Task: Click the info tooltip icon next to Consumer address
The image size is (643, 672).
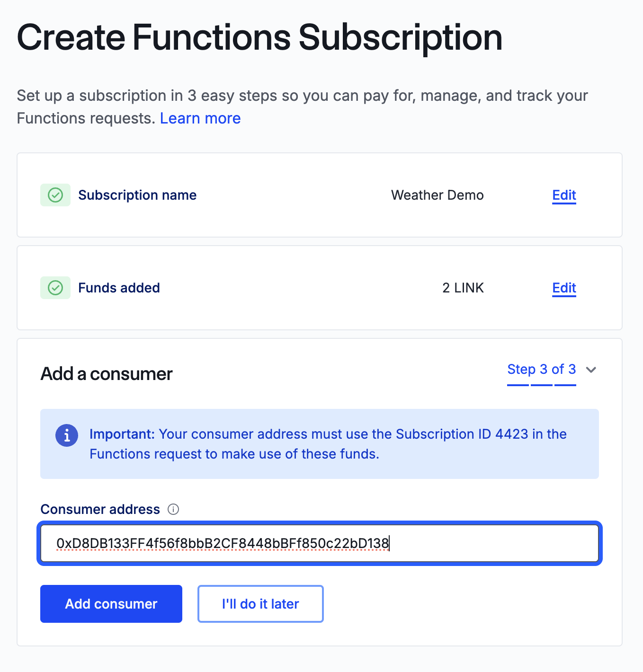Action: point(174,509)
